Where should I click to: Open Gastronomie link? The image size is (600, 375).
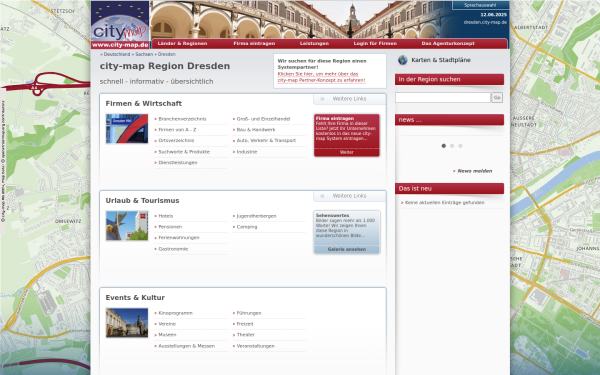[x=173, y=249]
